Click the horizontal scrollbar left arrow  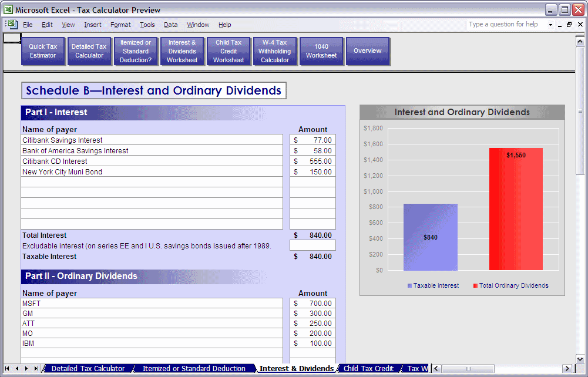click(436, 368)
